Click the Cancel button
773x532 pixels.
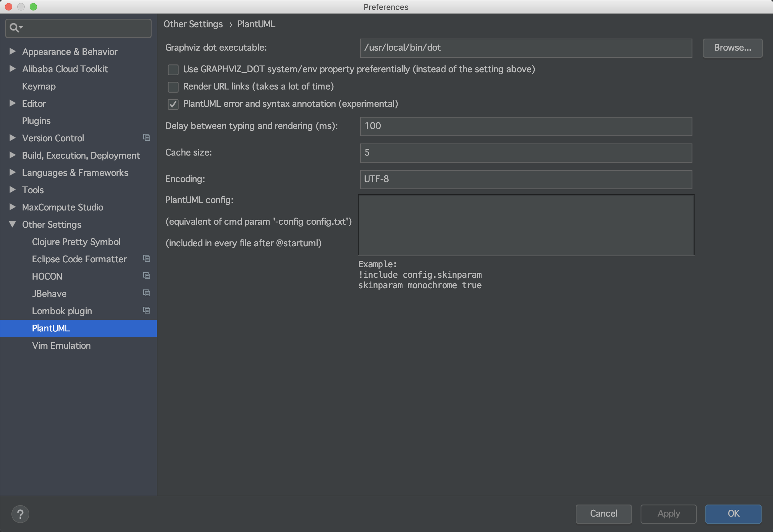tap(603, 513)
